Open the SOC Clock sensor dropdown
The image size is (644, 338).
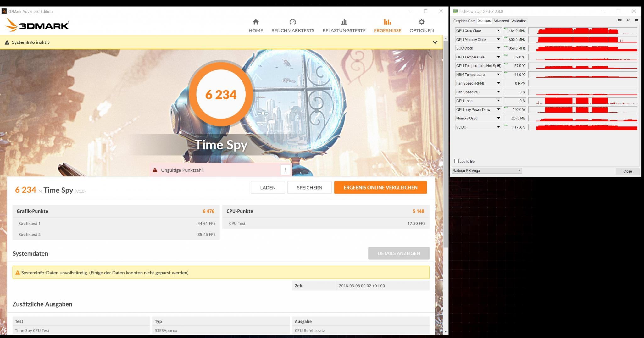click(498, 48)
